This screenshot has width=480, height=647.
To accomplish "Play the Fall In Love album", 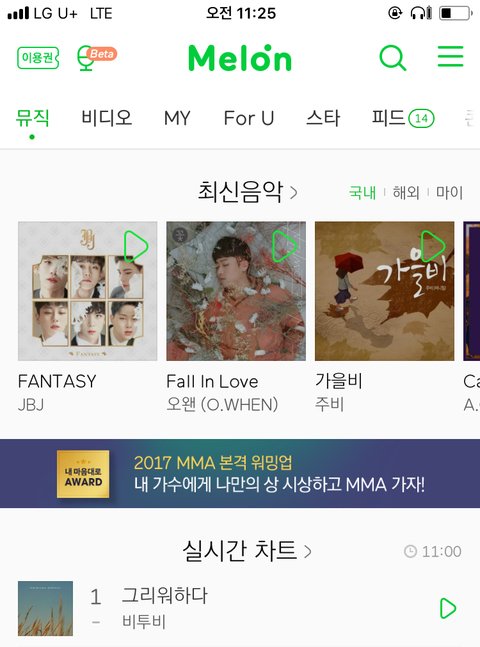I will (284, 246).
